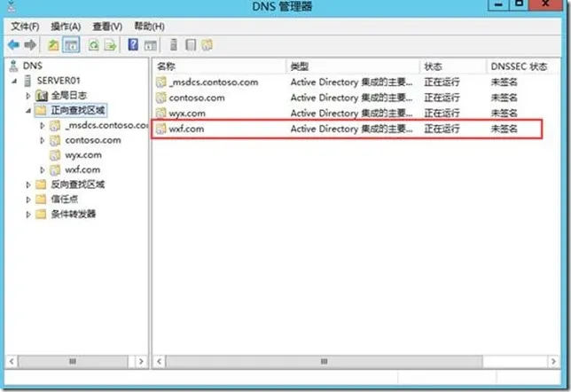Expand the 条件转发器 tree node
The width and height of the screenshot is (571, 392).
coord(28,215)
